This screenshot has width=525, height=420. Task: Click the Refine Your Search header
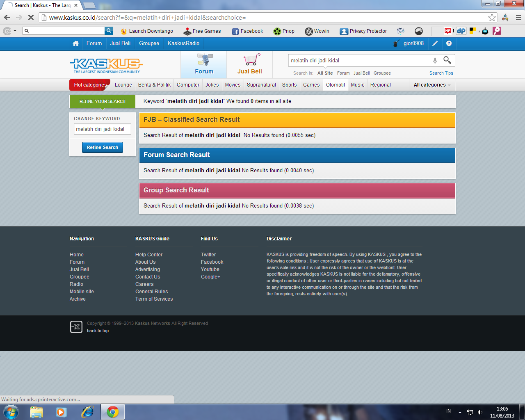[x=103, y=101]
